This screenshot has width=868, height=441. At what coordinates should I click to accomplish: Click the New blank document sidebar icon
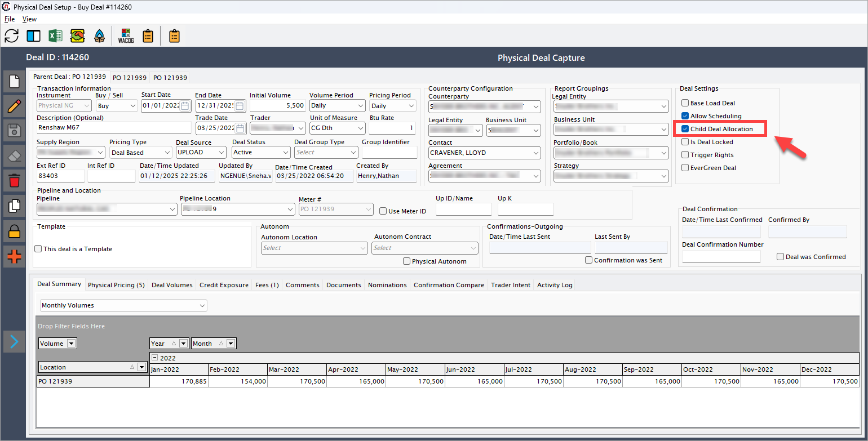[14, 82]
